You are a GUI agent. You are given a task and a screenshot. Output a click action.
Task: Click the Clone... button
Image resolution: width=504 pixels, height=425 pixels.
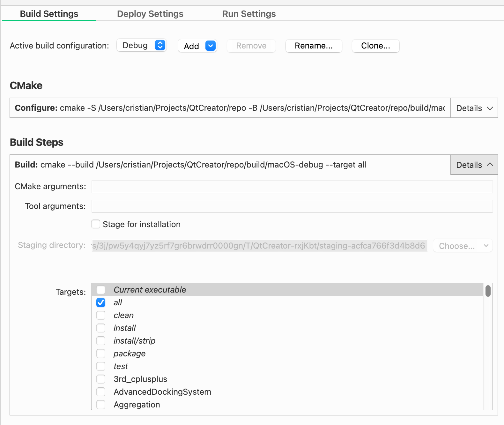375,46
